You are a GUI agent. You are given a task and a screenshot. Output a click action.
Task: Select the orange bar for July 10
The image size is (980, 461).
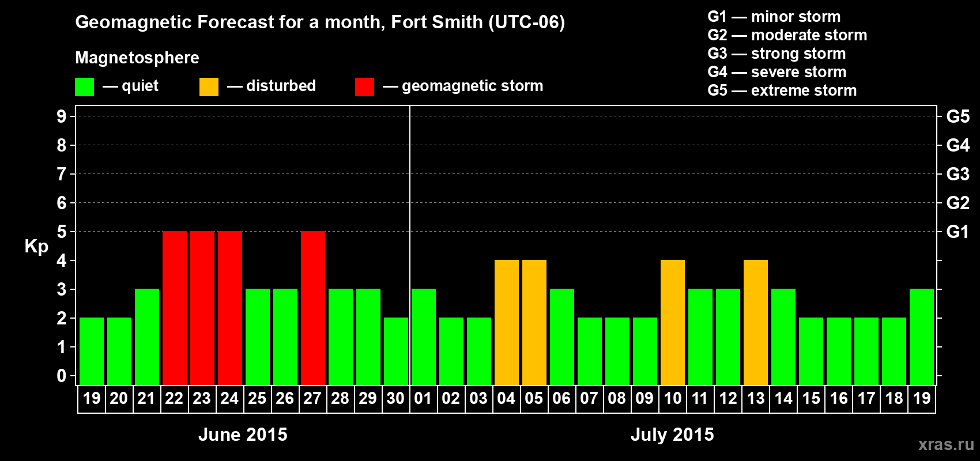(673, 323)
